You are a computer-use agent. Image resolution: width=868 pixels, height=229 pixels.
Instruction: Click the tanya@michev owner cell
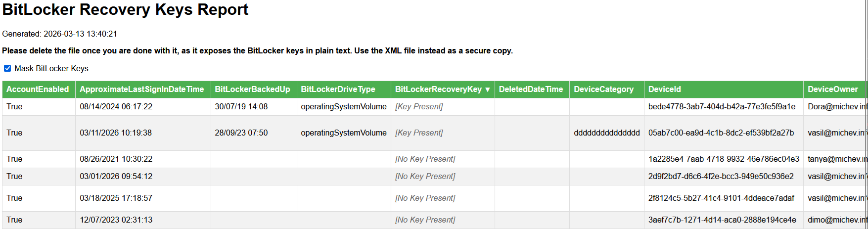[x=837, y=159]
